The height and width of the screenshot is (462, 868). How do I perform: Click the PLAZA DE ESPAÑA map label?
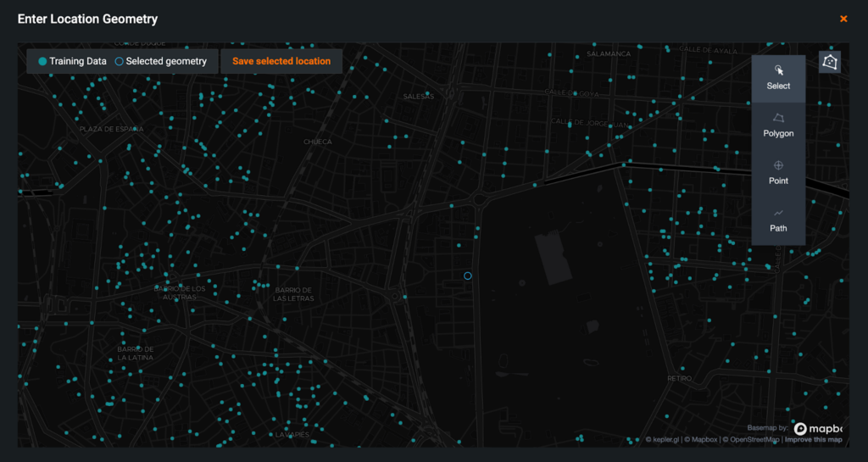(x=112, y=129)
